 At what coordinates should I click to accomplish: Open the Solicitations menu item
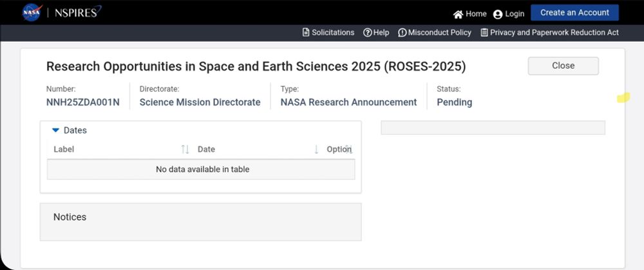tap(328, 32)
